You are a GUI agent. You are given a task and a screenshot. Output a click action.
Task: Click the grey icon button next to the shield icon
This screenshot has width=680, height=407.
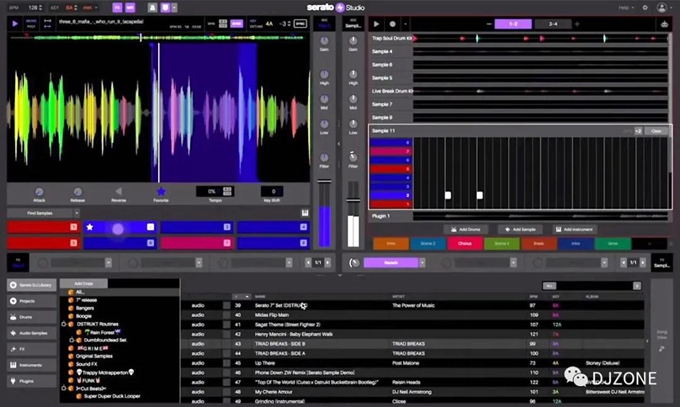pyautogui.click(x=153, y=7)
